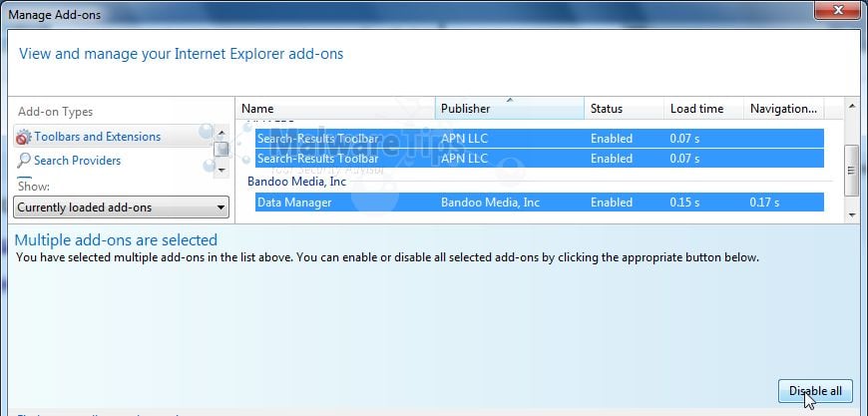Click add-on types list scroll up arrow
The height and width of the screenshot is (416, 868).
click(x=221, y=133)
